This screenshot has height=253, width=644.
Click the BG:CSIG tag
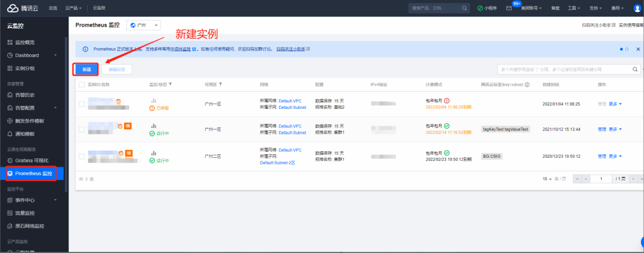[492, 156]
